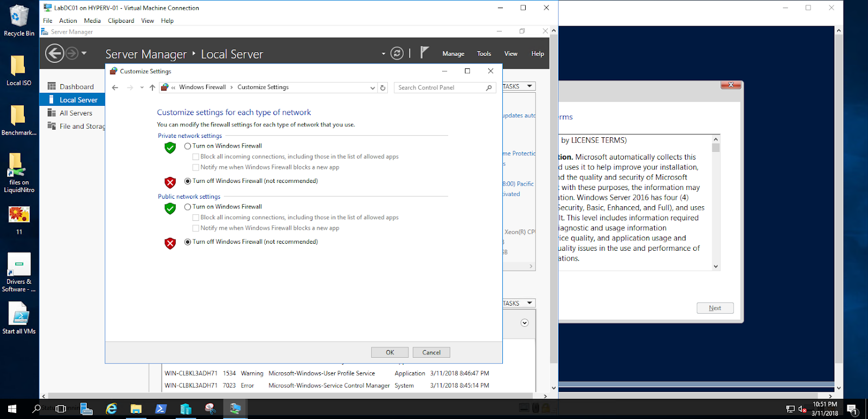Open the Server Manager notifications flag
This screenshot has height=419, width=868.
(424, 53)
